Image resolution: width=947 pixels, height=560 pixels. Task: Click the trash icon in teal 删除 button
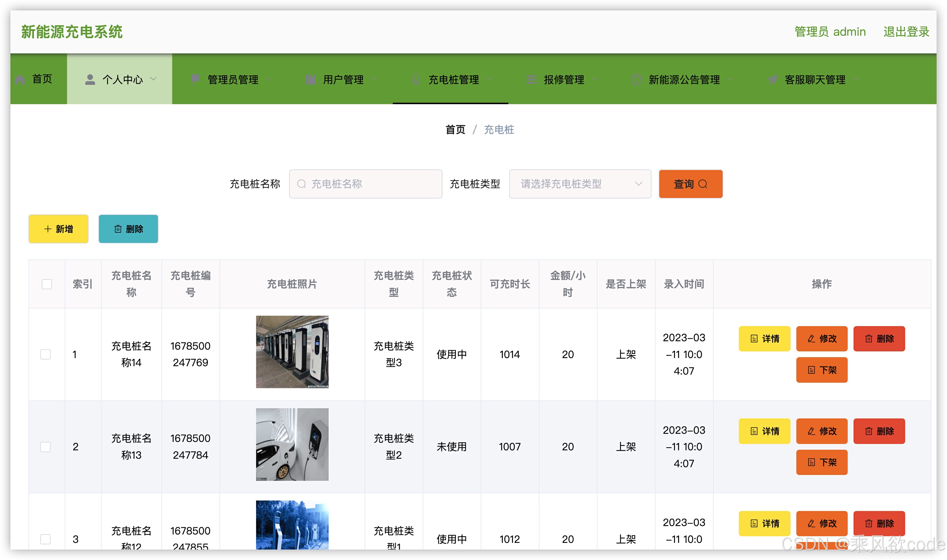[x=118, y=229]
